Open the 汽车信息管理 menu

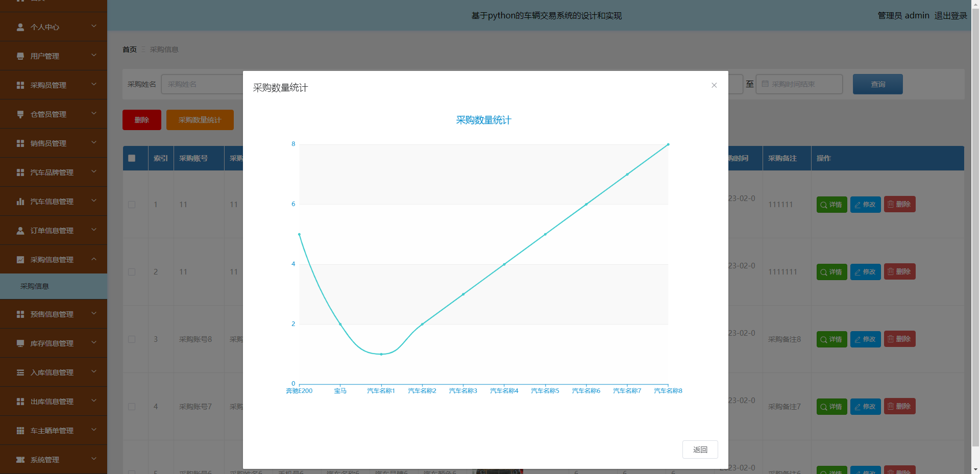coord(54,202)
